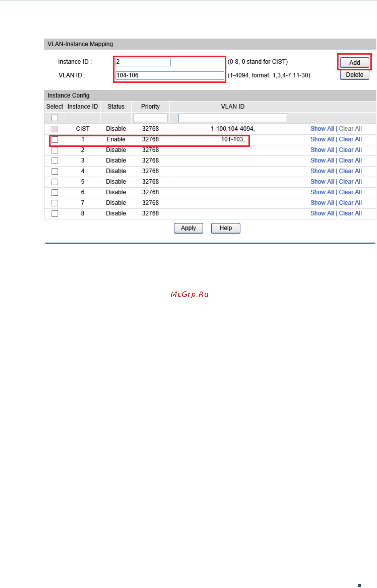Show All VLANs for instance 7
Image resolution: width=377 pixels, height=588 pixels.
(322, 203)
